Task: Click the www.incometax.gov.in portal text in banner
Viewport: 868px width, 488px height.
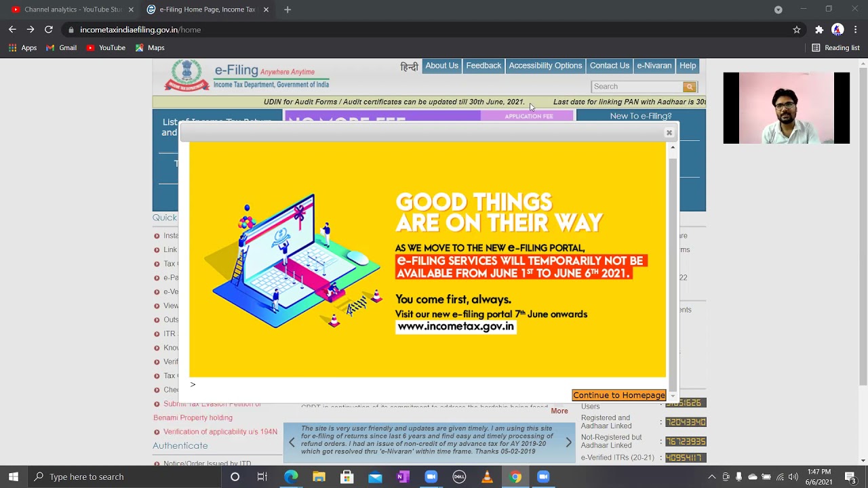Action: pos(456,327)
